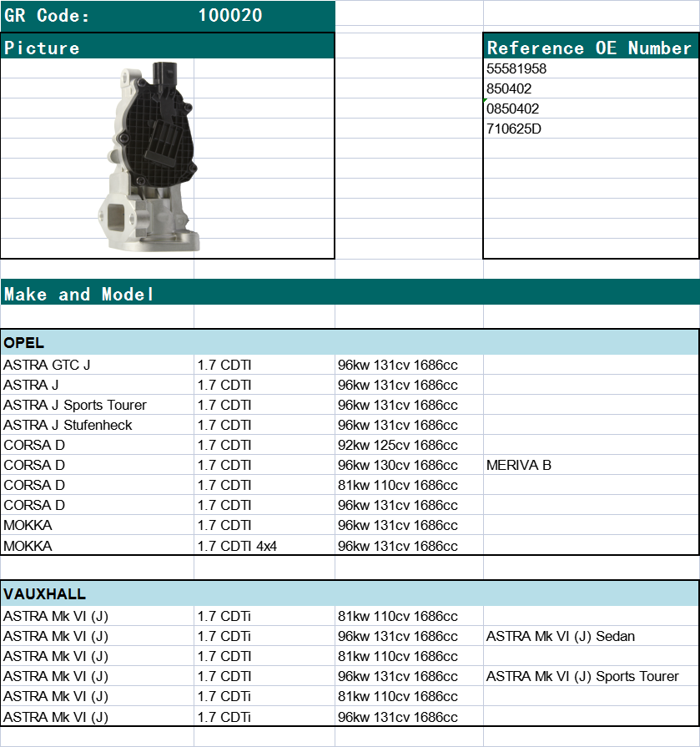Select the 'ASTRA J Stufenheck' cell
Viewport: 700px width, 747px height.
(x=97, y=425)
